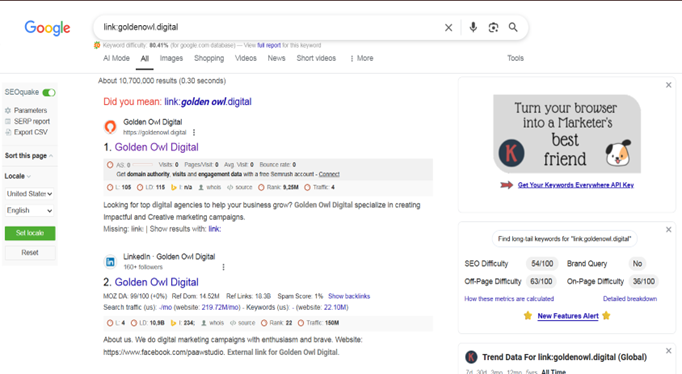Screen dimensions: 682x374
Task: Open the More search filters menu
Action: coord(361,58)
